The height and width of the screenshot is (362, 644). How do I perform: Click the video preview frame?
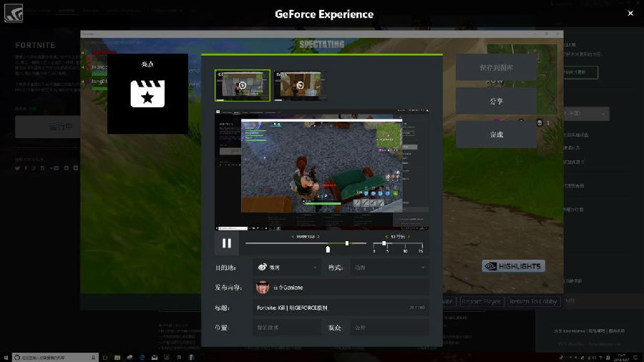tap(321, 170)
